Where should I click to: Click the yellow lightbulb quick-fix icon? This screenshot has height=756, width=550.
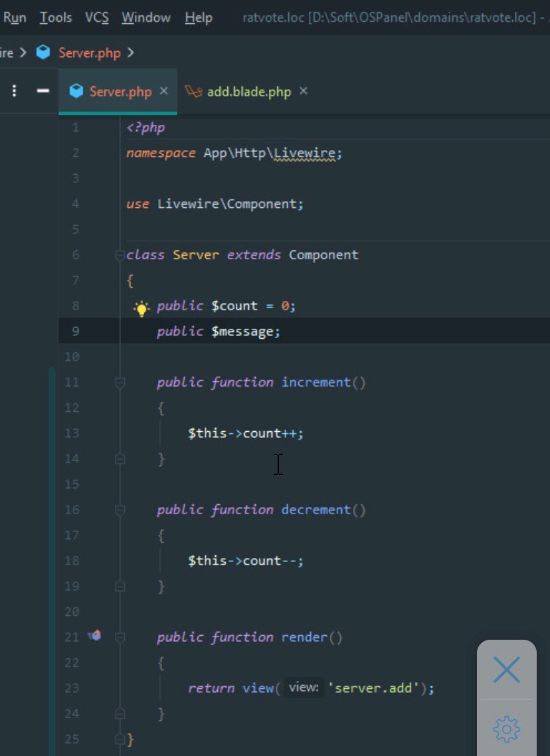[141, 308]
